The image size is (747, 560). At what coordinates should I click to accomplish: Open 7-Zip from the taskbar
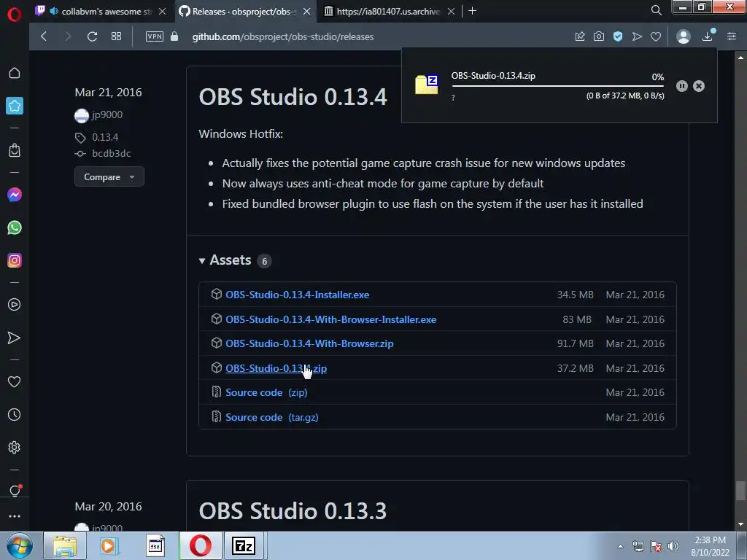244,545
